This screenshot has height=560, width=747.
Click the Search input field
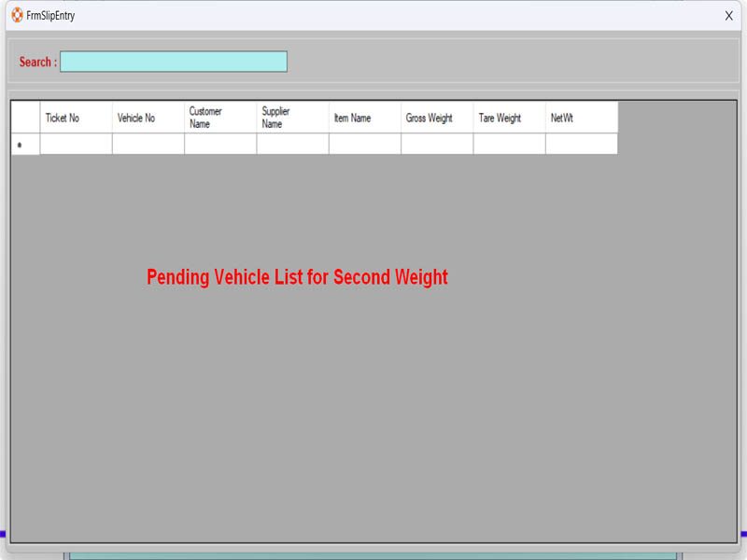tap(174, 62)
